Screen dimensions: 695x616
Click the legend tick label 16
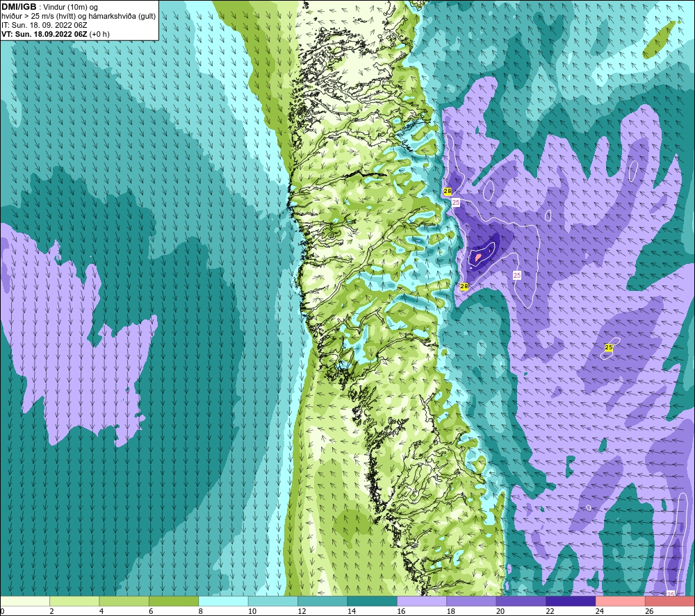click(401, 611)
